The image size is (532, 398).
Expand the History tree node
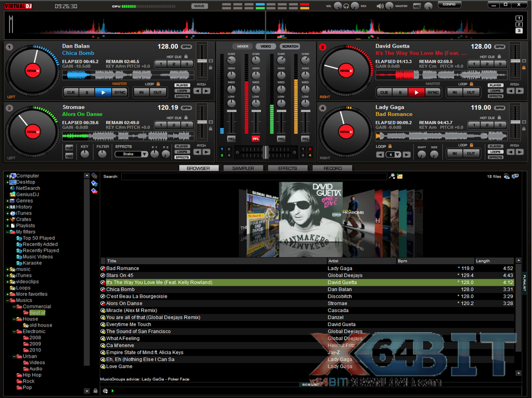7,207
